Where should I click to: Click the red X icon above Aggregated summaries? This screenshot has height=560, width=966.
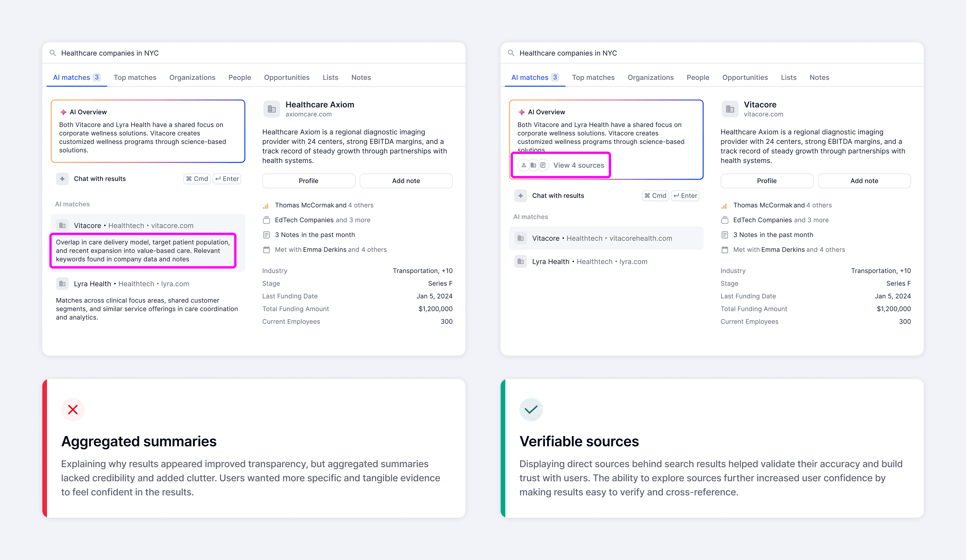coord(73,409)
